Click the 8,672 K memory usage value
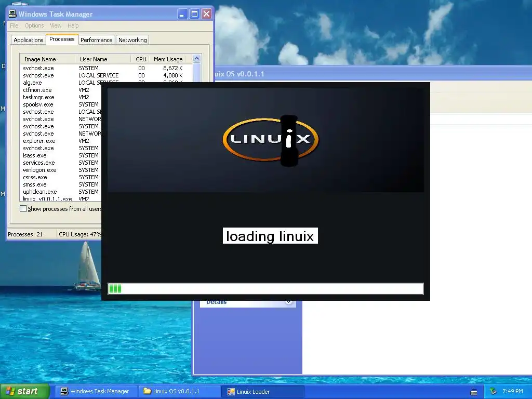Image resolution: width=532 pixels, height=399 pixels. point(172,68)
